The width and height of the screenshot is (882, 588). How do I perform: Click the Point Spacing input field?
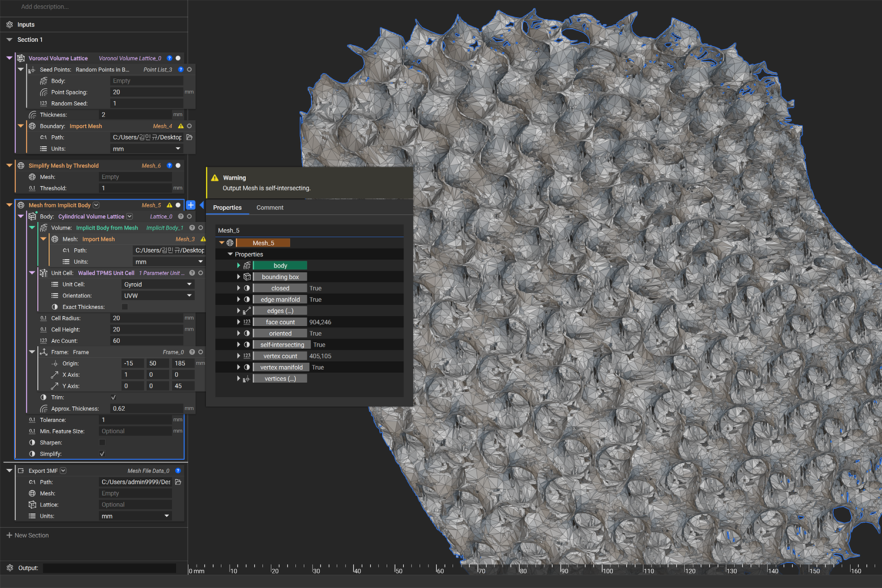click(x=146, y=92)
